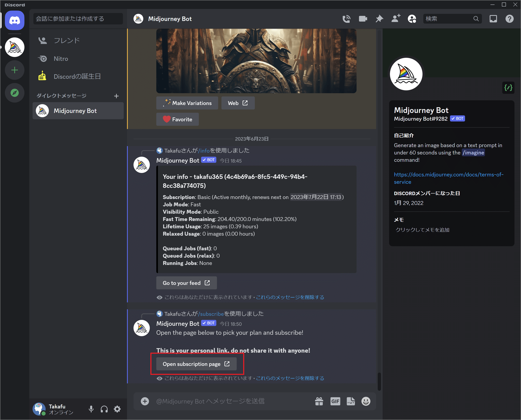This screenshot has height=420, width=521.
Task: Mute the microphone
Action: point(91,409)
